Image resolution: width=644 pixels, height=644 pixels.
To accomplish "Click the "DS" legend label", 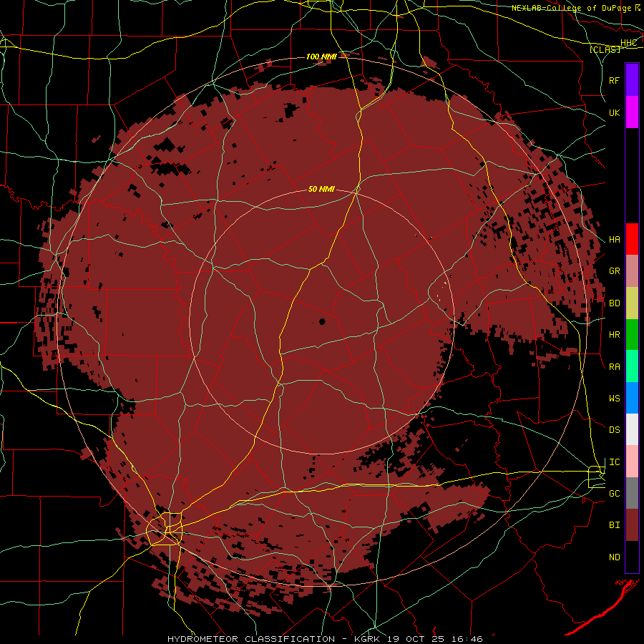I will click(x=614, y=429).
